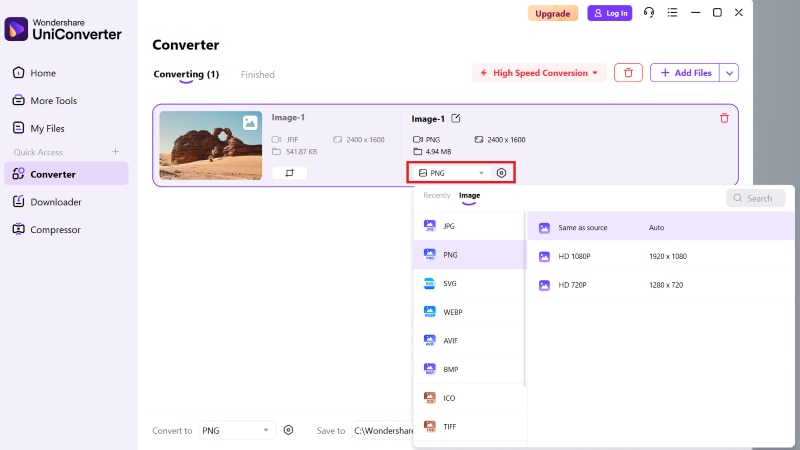Open the Downloader tool
The height and width of the screenshot is (450, 800).
coord(47,202)
